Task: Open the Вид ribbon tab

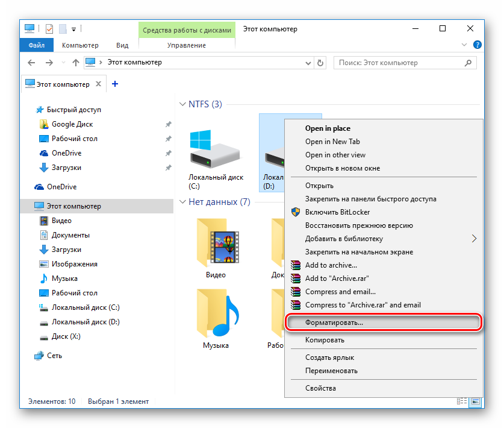Action: click(122, 45)
